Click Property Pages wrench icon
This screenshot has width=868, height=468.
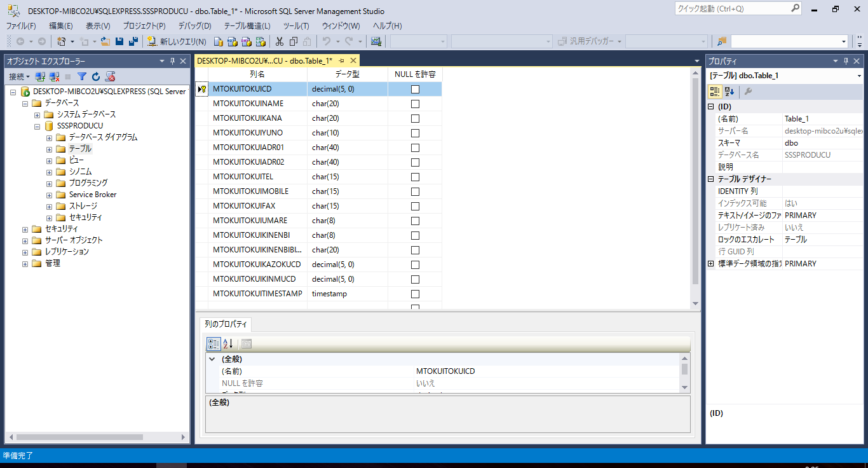coord(748,92)
